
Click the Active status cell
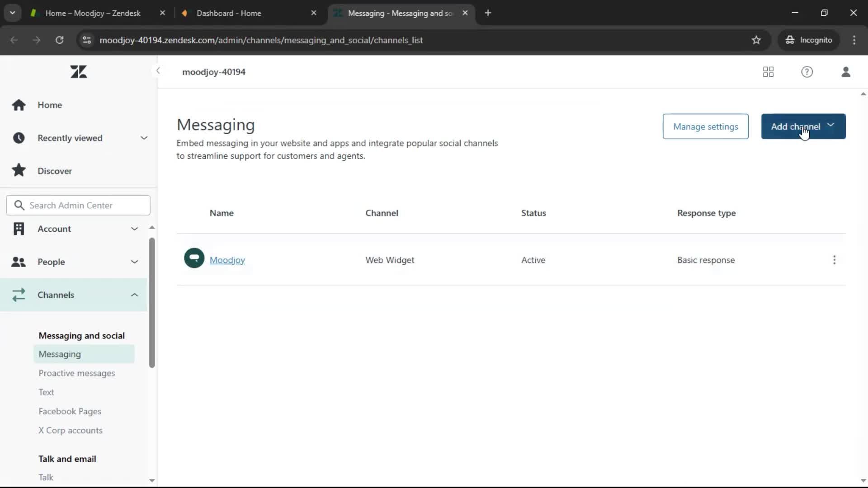point(533,260)
